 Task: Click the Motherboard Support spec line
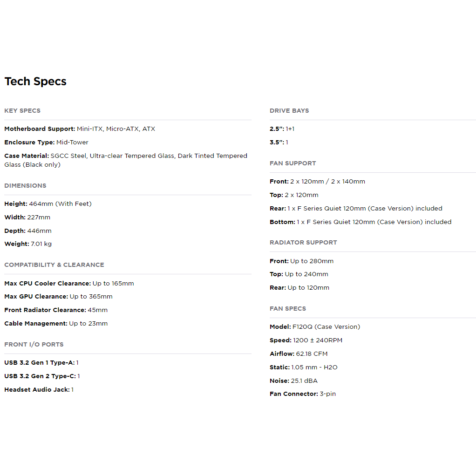coord(80,129)
